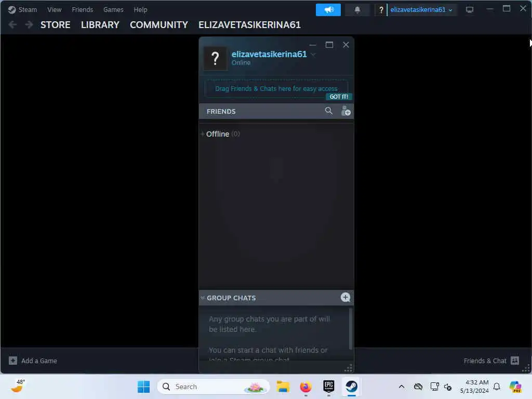Click the display network tray icon

point(434,387)
